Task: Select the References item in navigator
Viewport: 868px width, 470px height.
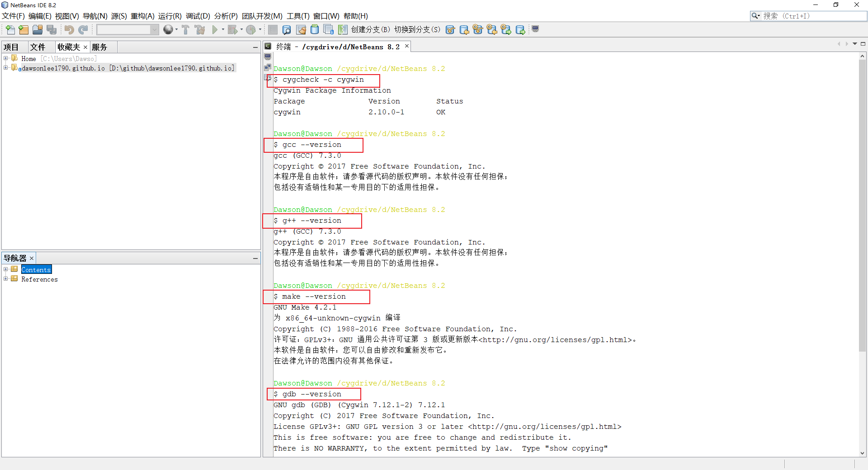Action: tap(39, 279)
